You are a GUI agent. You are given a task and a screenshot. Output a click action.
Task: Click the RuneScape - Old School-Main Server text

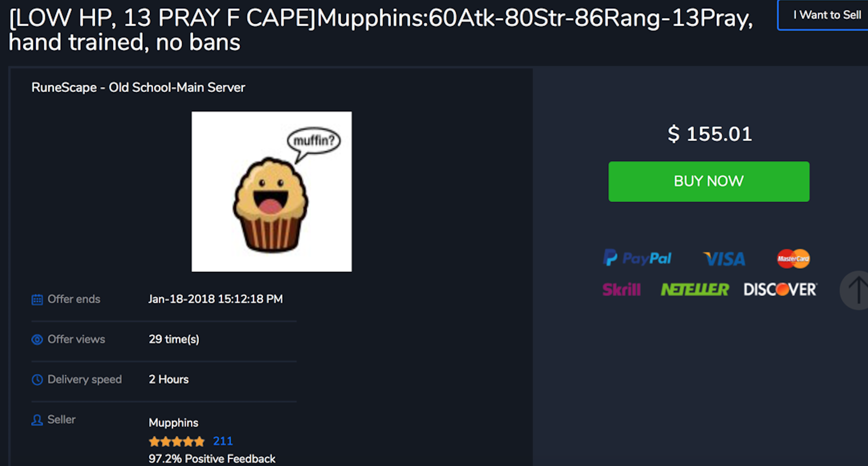138,87
